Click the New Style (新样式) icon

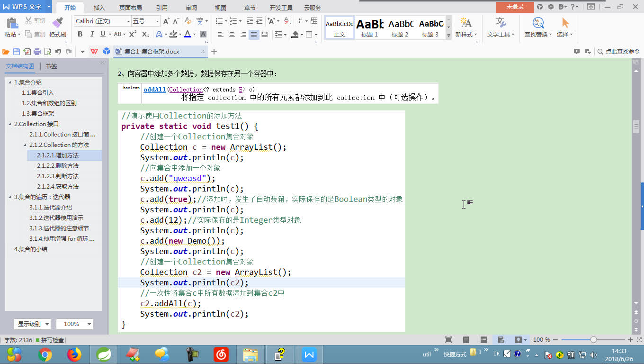click(x=466, y=23)
